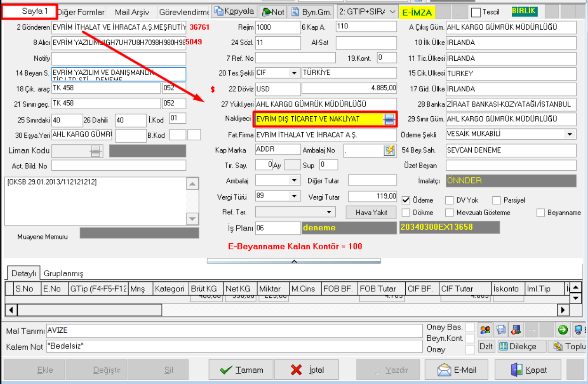Select the Gruplanmış tab

pyautogui.click(x=64, y=273)
